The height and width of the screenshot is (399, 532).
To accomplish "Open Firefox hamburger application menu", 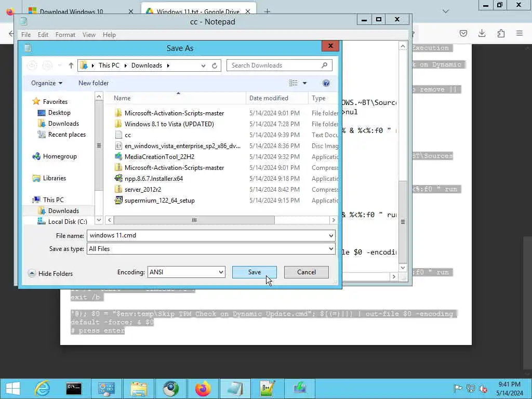I will pyautogui.click(x=520, y=33).
